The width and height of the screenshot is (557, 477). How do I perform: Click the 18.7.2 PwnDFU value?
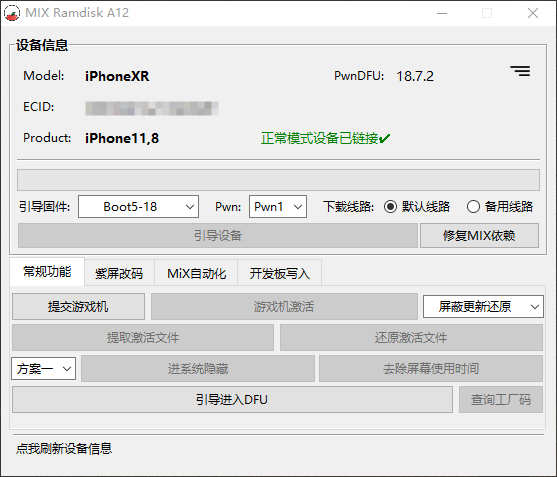[415, 76]
